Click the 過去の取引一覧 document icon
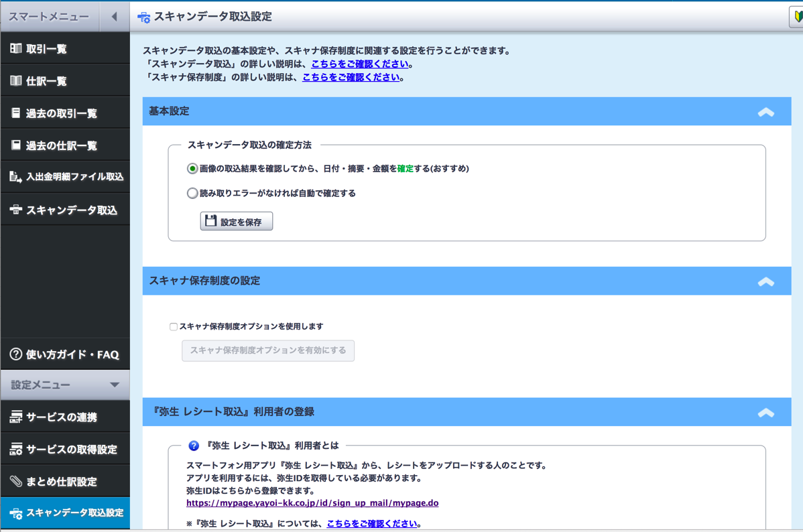Image resolution: width=803 pixels, height=532 pixels. click(x=16, y=113)
